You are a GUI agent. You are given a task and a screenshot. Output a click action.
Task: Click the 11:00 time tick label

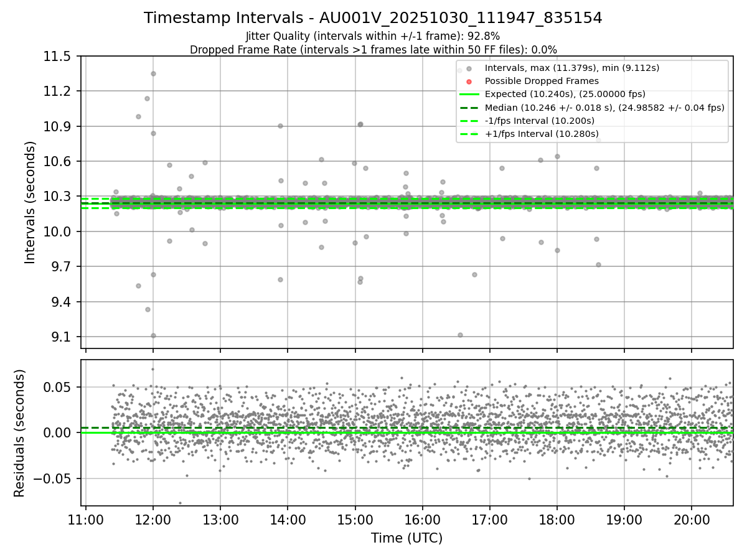[86, 520]
